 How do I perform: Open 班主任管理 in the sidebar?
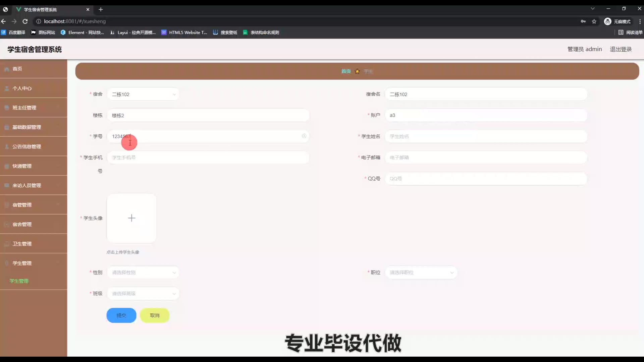pyautogui.click(x=24, y=108)
